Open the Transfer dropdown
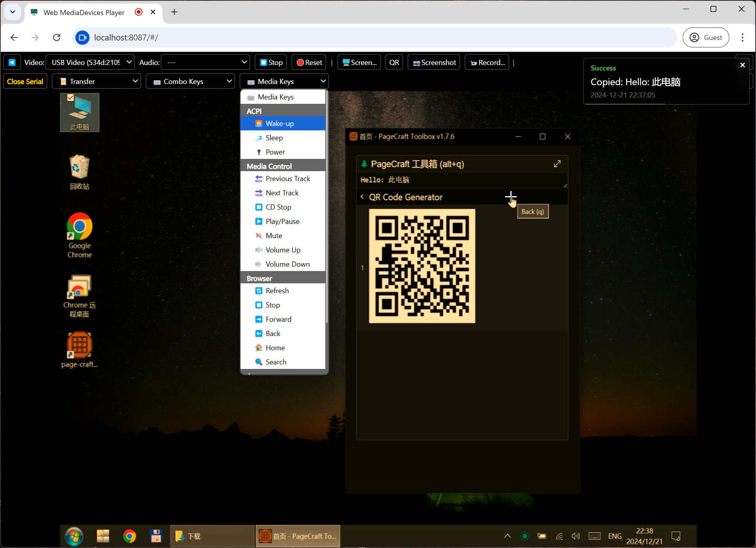The width and height of the screenshot is (756, 548). coord(96,81)
